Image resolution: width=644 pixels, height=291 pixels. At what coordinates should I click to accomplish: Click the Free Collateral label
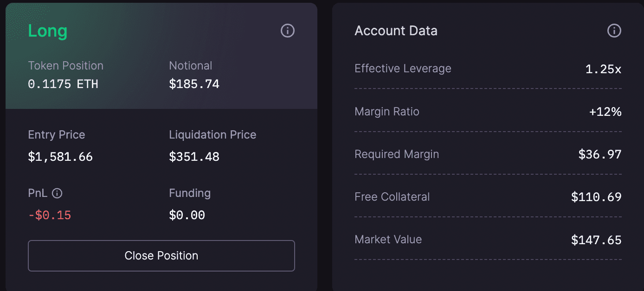coord(392,197)
